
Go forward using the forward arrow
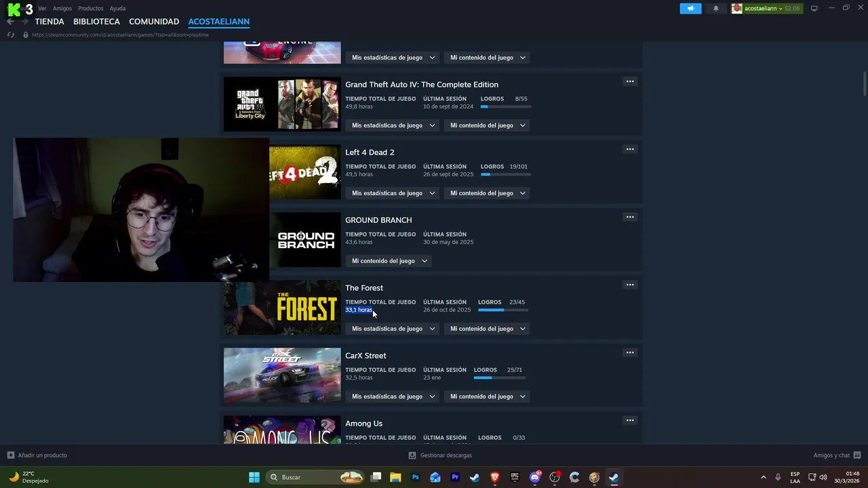(x=24, y=22)
